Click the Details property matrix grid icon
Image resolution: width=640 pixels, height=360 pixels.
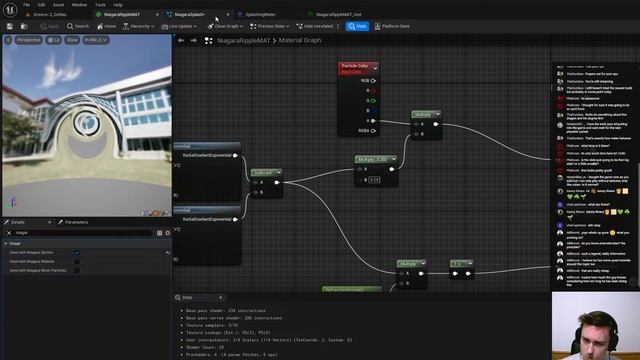(x=160, y=233)
